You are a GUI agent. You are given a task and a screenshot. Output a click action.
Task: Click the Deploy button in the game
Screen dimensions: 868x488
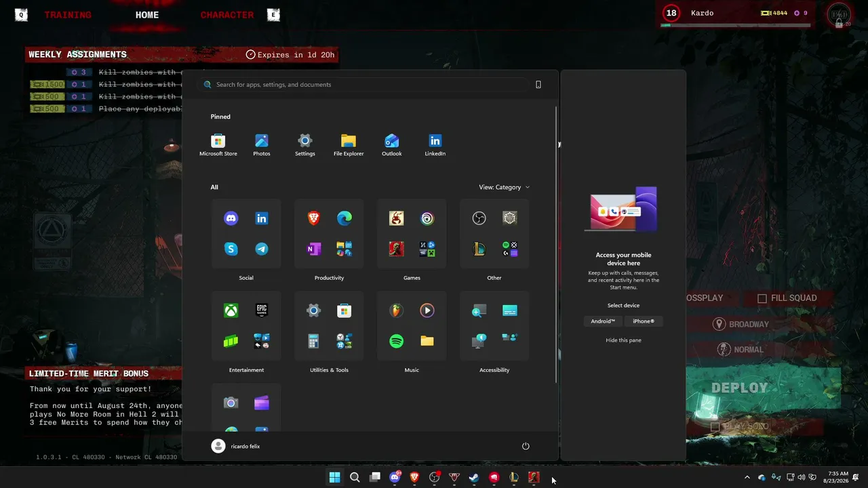click(740, 388)
